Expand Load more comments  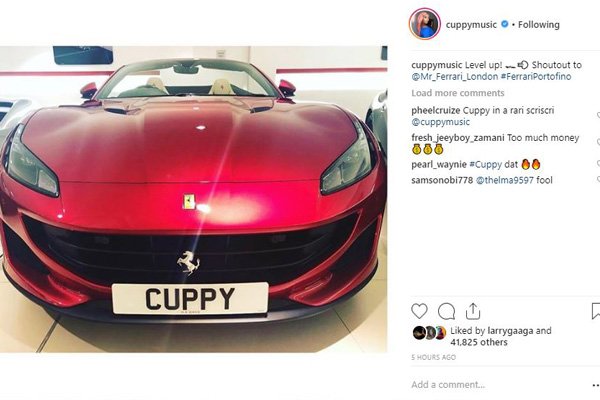(458, 93)
